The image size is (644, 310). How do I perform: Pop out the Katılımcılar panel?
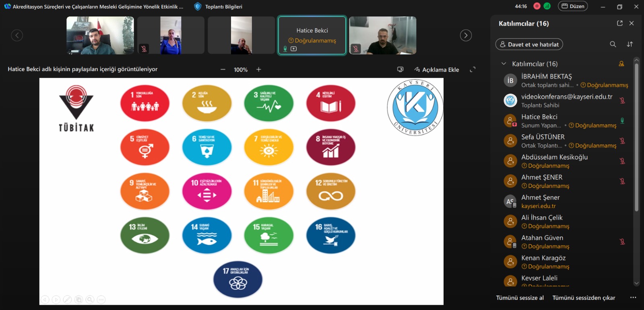[620, 23]
